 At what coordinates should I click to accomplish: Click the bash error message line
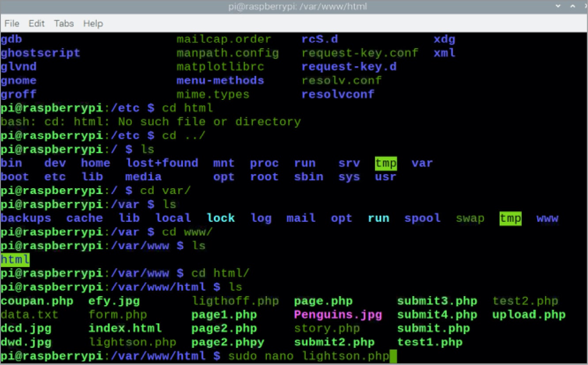click(150, 122)
